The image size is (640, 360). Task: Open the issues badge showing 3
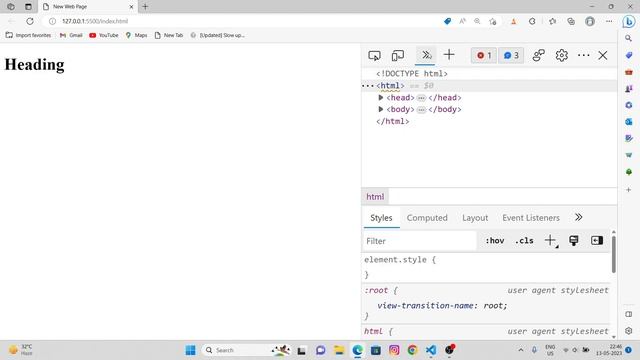point(511,55)
